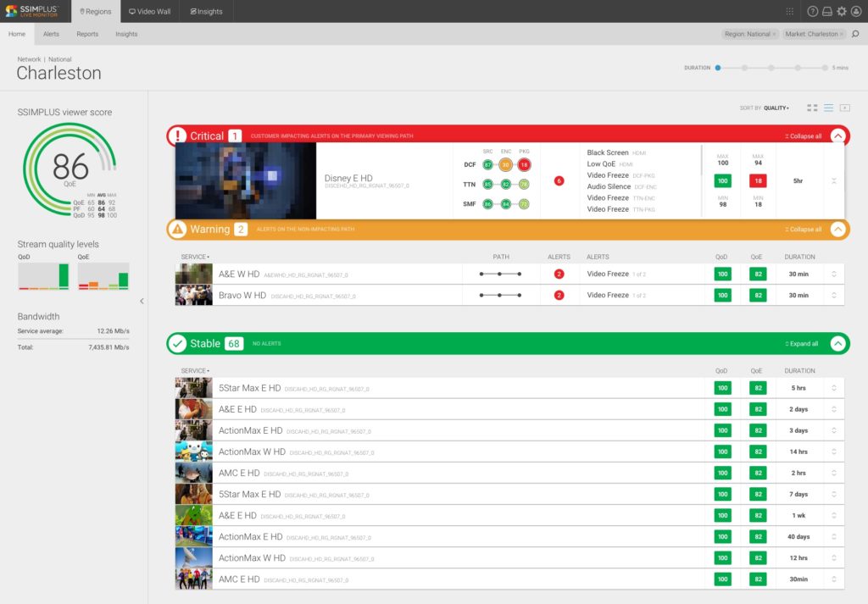Remove the Region: National filter chip
Viewport: 868px width, 604px height.
coord(774,34)
